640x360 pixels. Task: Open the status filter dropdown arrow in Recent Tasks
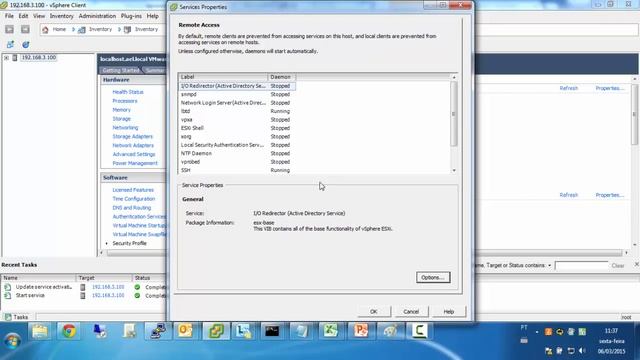tap(549, 266)
